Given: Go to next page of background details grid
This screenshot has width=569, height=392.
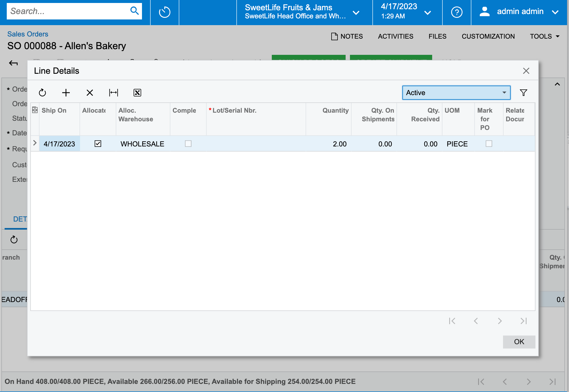Looking at the screenshot, I should point(529,382).
